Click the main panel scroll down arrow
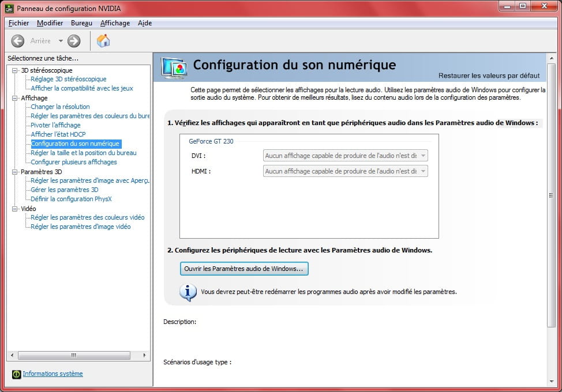Screen dimensions: 562x392 point(551,382)
